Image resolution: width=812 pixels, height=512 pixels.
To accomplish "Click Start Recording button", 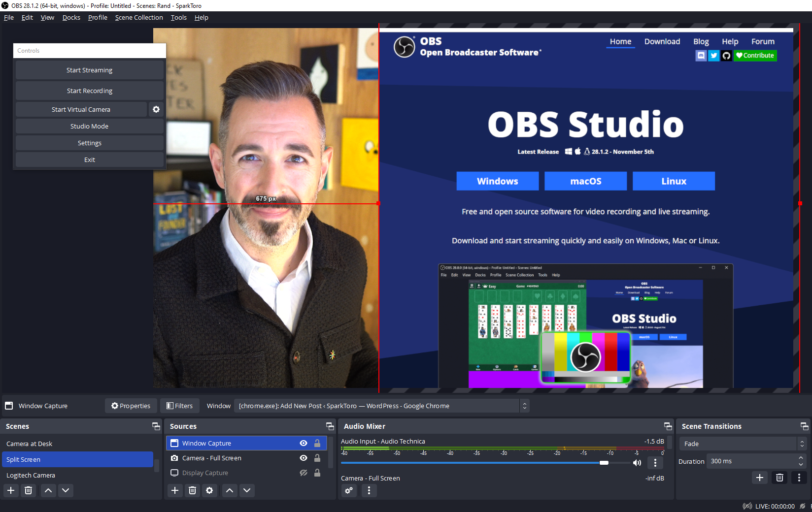I will click(x=89, y=91).
